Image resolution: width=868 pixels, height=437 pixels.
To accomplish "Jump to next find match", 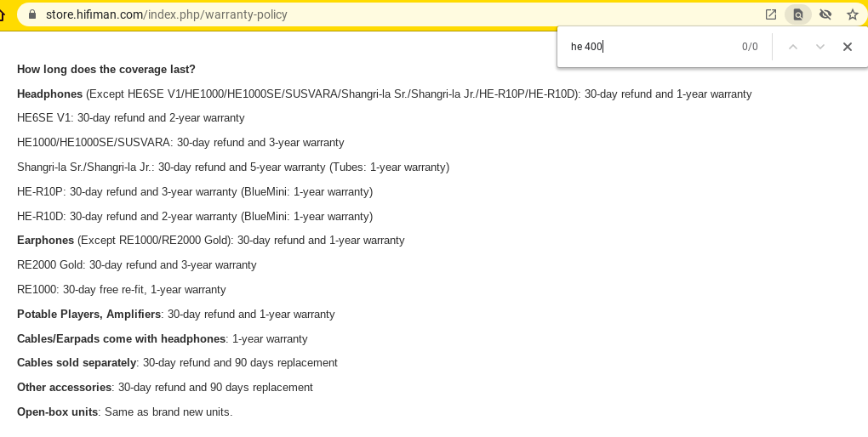I will click(819, 47).
